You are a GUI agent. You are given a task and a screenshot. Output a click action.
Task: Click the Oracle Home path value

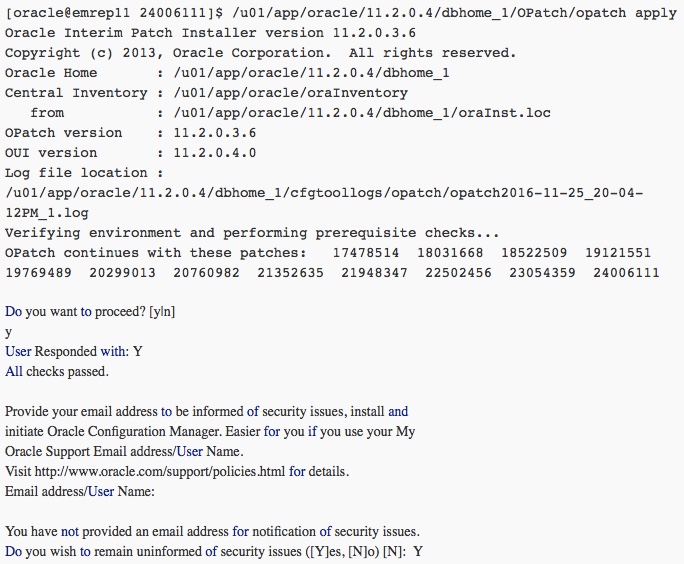pyautogui.click(x=311, y=73)
